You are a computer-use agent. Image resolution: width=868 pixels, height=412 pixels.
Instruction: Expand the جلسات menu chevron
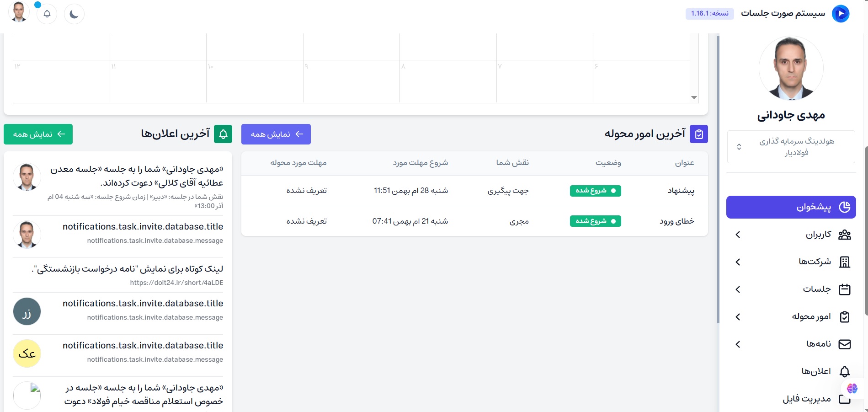click(738, 289)
